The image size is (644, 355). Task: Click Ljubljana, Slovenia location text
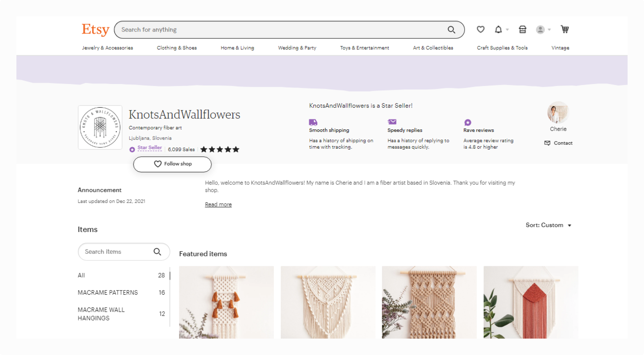(x=150, y=138)
